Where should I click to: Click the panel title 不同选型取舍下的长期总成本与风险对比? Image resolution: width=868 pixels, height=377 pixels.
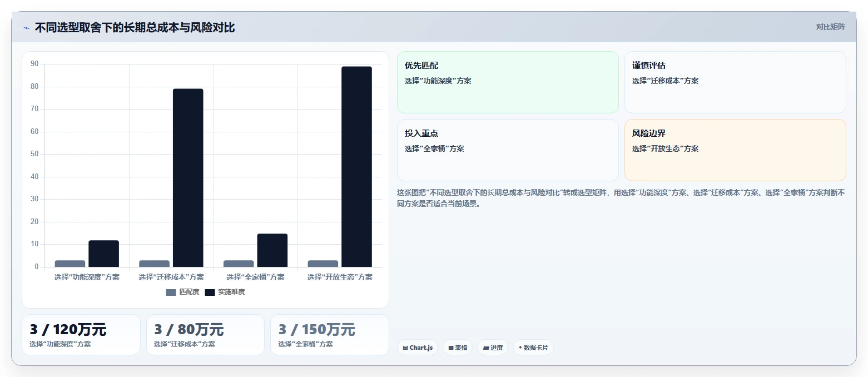click(x=135, y=28)
